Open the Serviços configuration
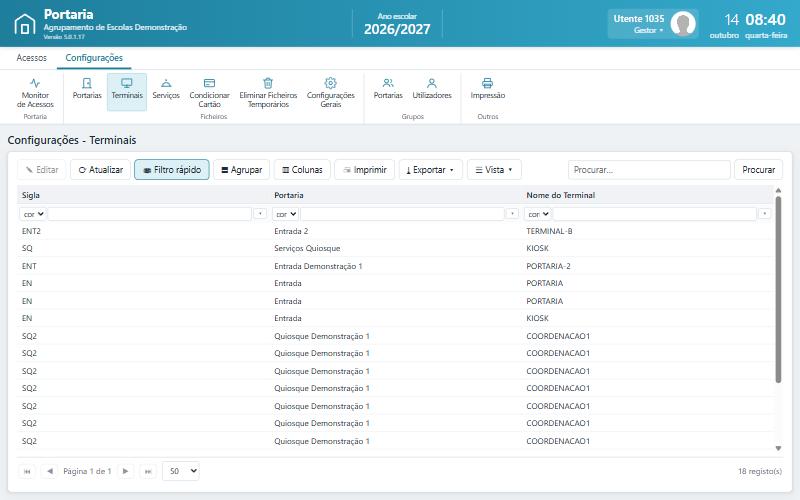 tap(166, 89)
